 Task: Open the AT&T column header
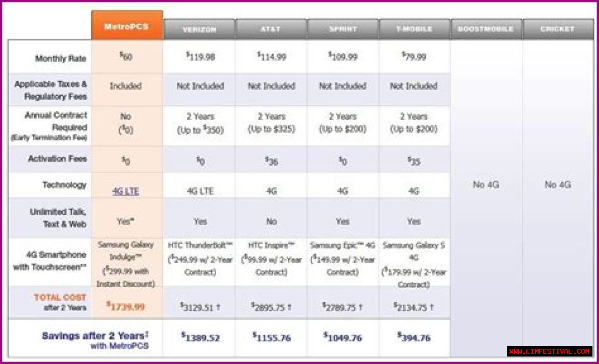[271, 29]
